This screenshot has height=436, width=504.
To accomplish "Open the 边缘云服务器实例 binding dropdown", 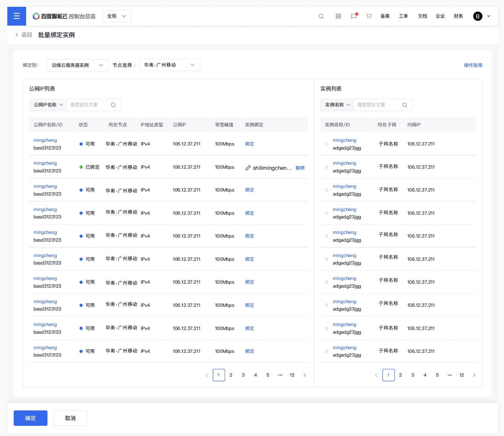I will [78, 65].
